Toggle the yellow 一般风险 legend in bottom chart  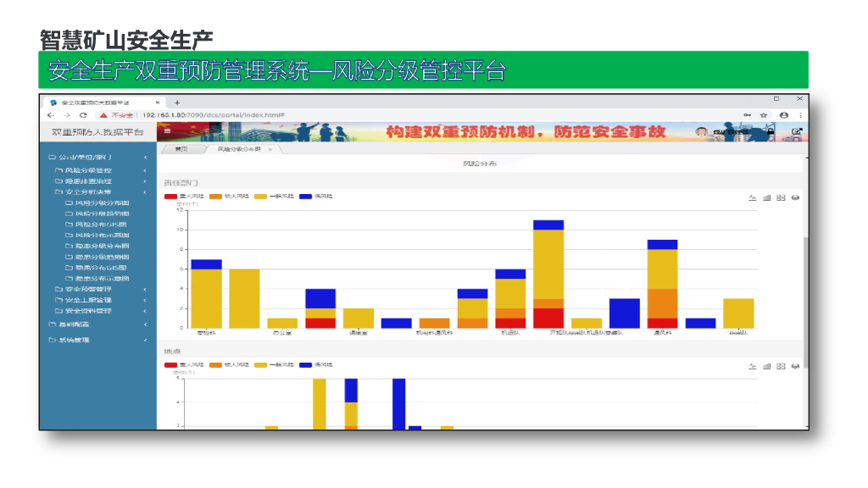pyautogui.click(x=274, y=365)
